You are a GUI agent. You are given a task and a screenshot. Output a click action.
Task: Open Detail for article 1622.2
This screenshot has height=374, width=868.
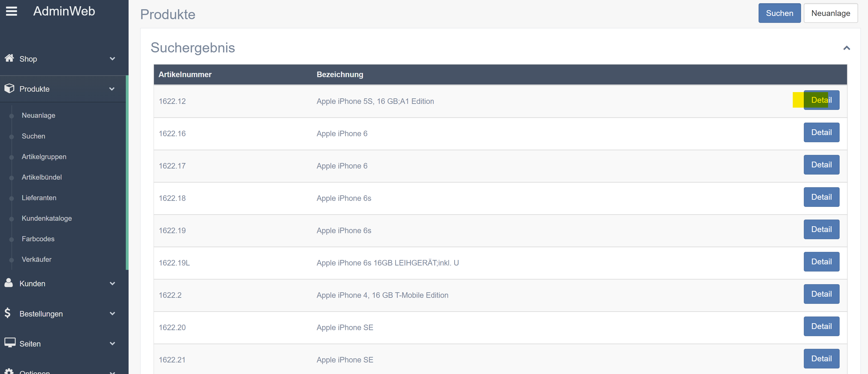pyautogui.click(x=821, y=294)
